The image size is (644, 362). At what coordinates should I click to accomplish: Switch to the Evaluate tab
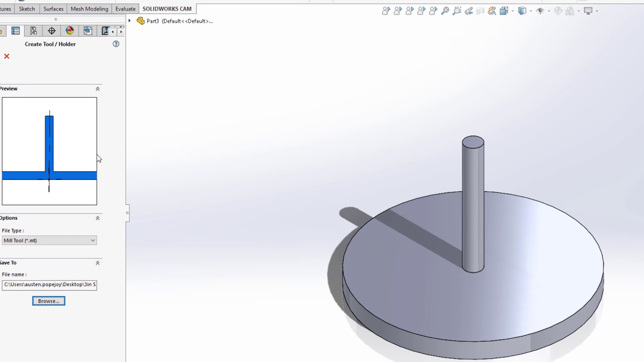click(125, 9)
